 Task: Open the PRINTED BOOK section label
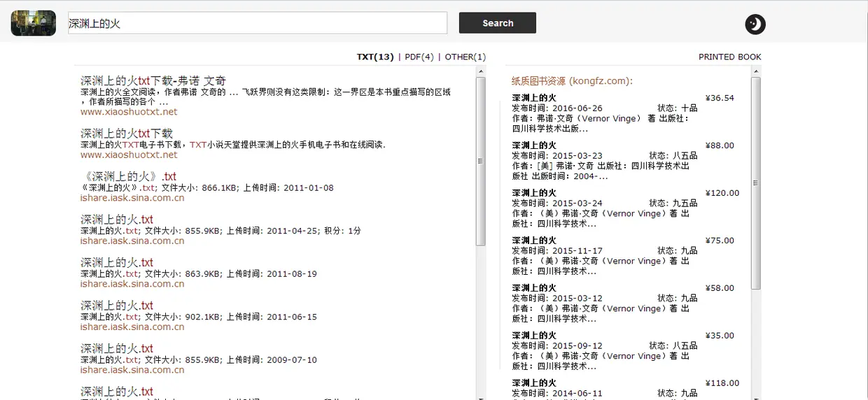pos(729,57)
